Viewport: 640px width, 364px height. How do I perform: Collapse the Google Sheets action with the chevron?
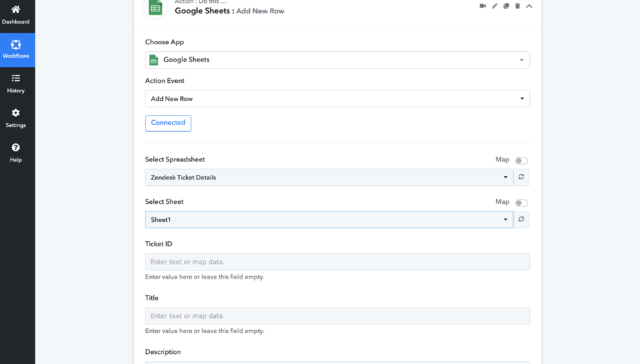529,6
